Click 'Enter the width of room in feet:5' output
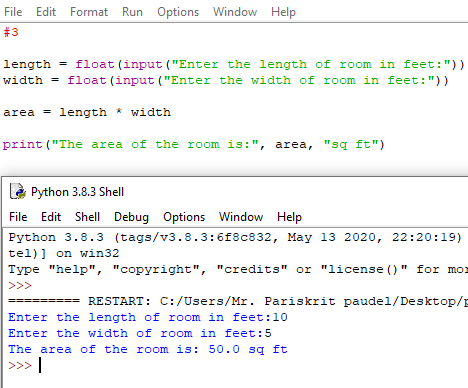This screenshot has height=388, width=468. [x=140, y=333]
